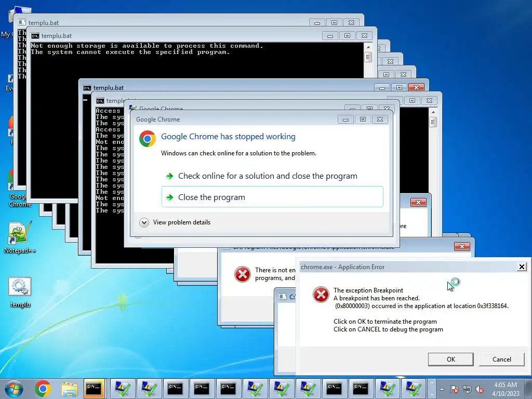Click the taskbar page-up arrow beside tray
Viewport: 532px width, 399px height.
pos(432,383)
